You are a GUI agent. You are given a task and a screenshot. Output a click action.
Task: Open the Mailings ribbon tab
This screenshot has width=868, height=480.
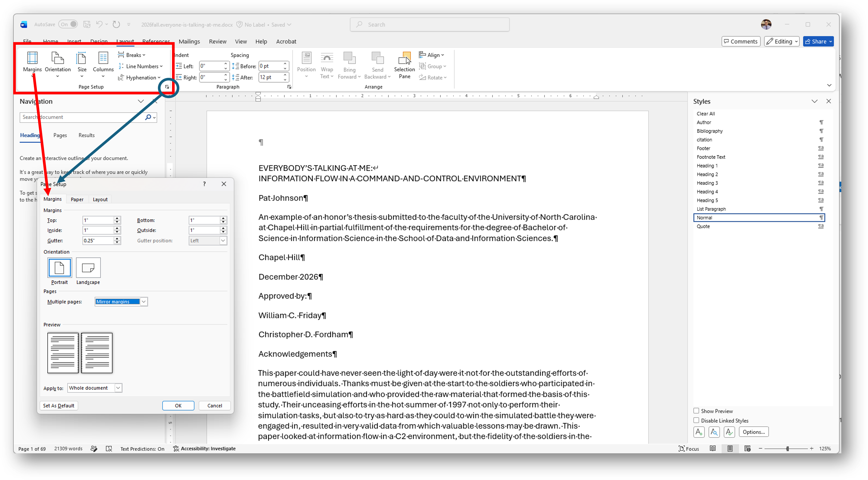189,41
